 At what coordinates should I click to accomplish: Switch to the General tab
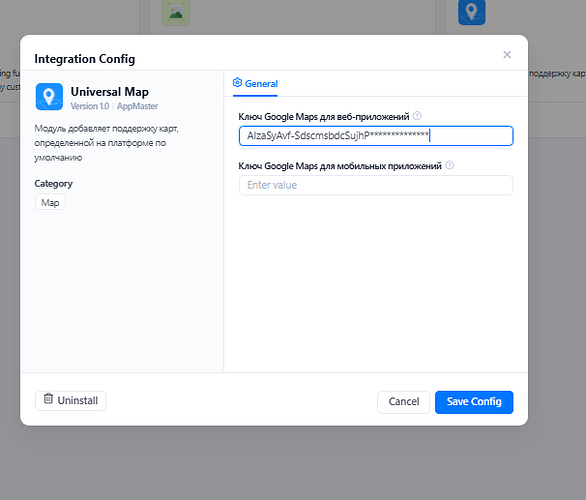click(256, 84)
